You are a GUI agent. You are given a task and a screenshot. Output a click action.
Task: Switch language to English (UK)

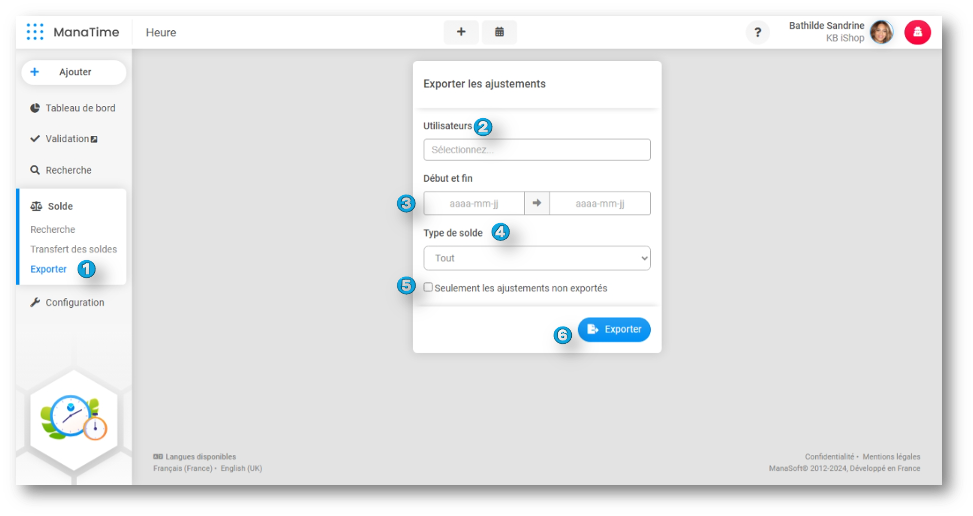coord(240,468)
